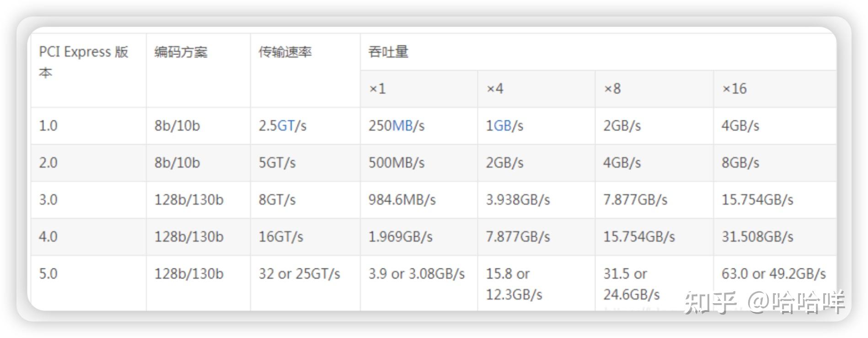This screenshot has height=338, width=868.
Task: Select the version 5.0 cell
Action: tap(48, 274)
